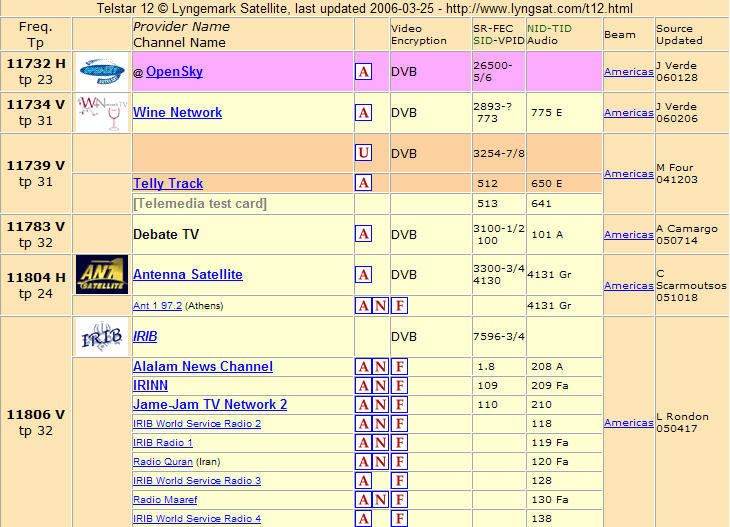Open the Wine Network link
The height and width of the screenshot is (527, 730).
pyautogui.click(x=177, y=112)
